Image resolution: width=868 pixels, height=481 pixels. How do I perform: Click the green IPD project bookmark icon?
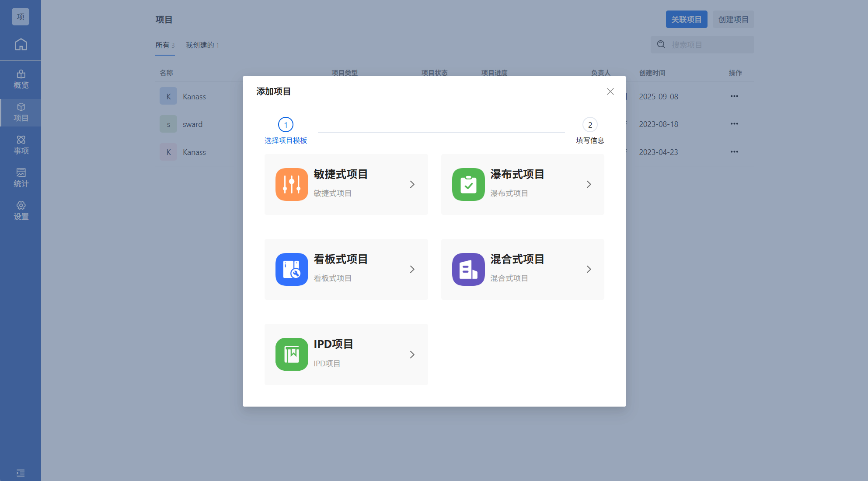292,354
